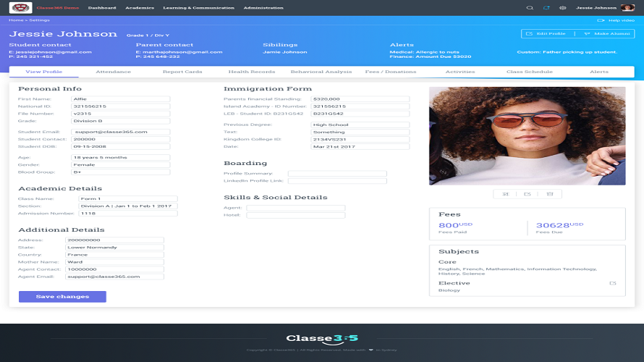The height and width of the screenshot is (362, 644).
Task: Click the Admission Number field 1118
Action: pos(128,214)
